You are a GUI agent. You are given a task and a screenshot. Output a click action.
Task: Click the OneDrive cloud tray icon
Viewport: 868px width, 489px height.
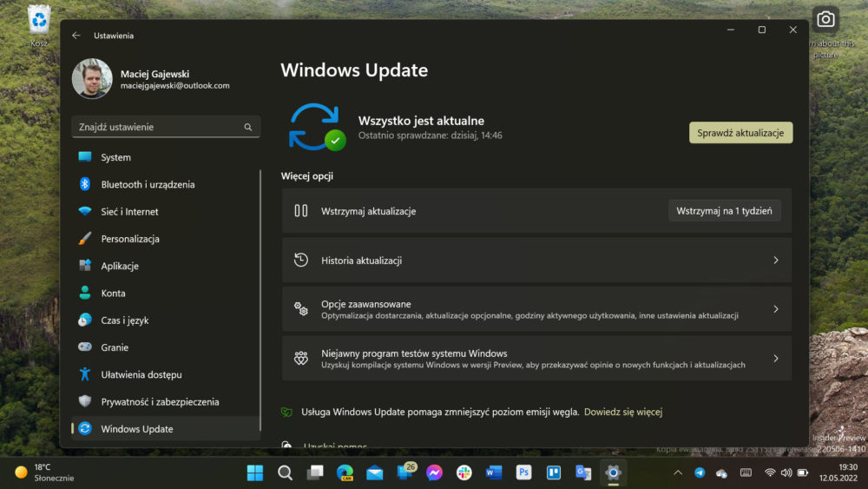721,473
